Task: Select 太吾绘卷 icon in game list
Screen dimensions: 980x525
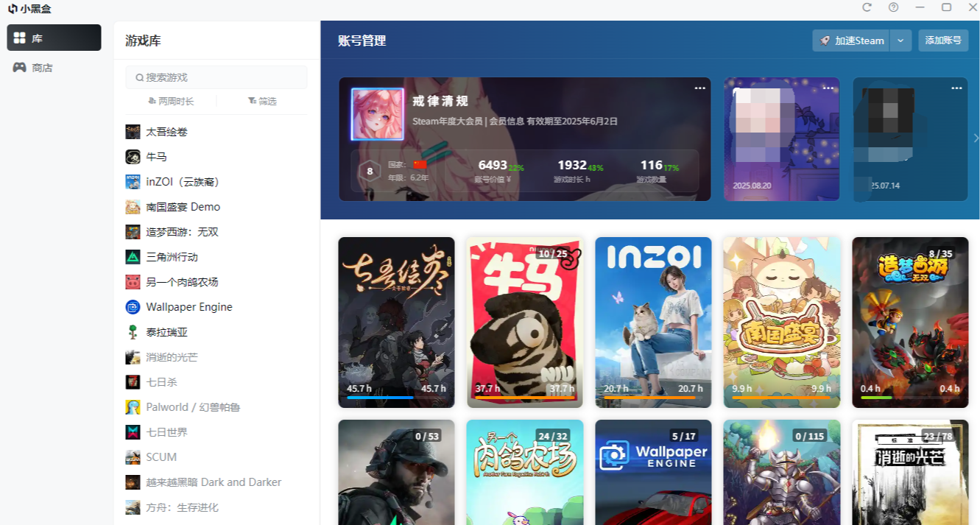Action: [x=133, y=132]
